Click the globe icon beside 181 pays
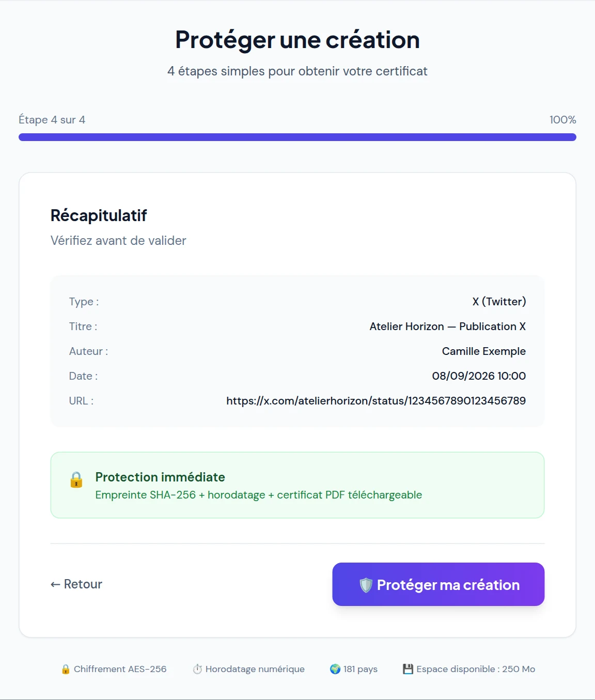This screenshot has width=595, height=700. point(335,669)
